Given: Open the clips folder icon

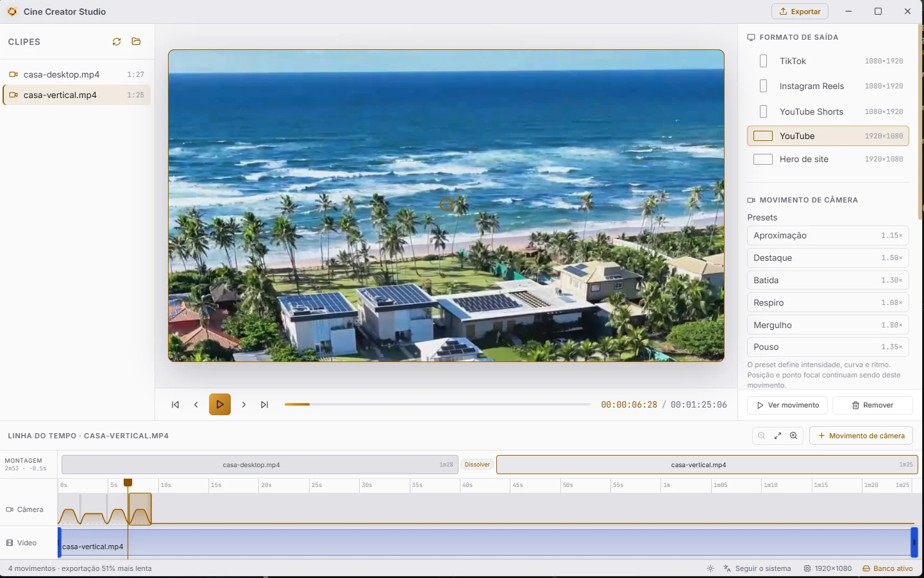Looking at the screenshot, I should [136, 42].
